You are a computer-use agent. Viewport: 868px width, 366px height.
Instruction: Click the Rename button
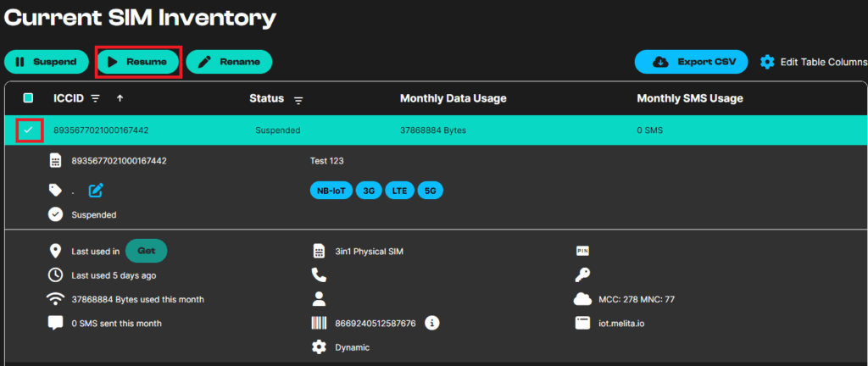click(229, 62)
